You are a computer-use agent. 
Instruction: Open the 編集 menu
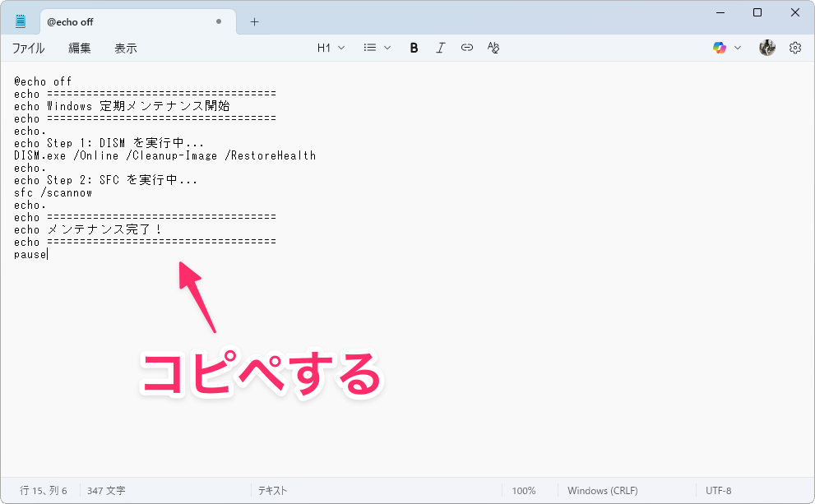pos(80,49)
